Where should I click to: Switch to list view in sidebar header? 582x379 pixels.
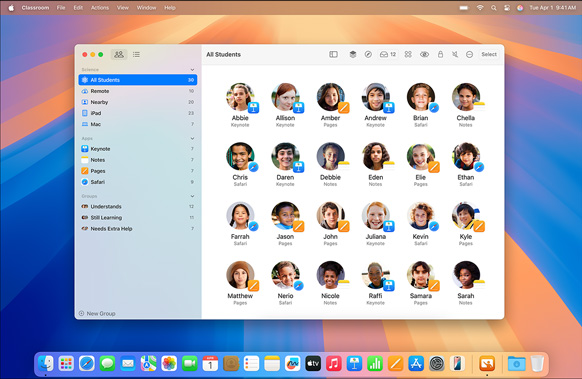click(136, 55)
